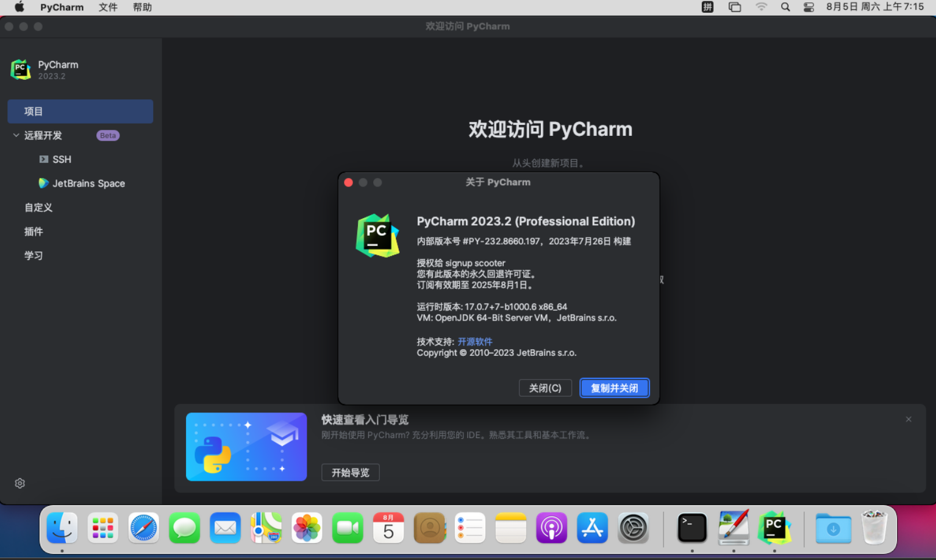This screenshot has height=560, width=936.
Task: Open Spotlight search in the menu bar
Action: coord(785,7)
